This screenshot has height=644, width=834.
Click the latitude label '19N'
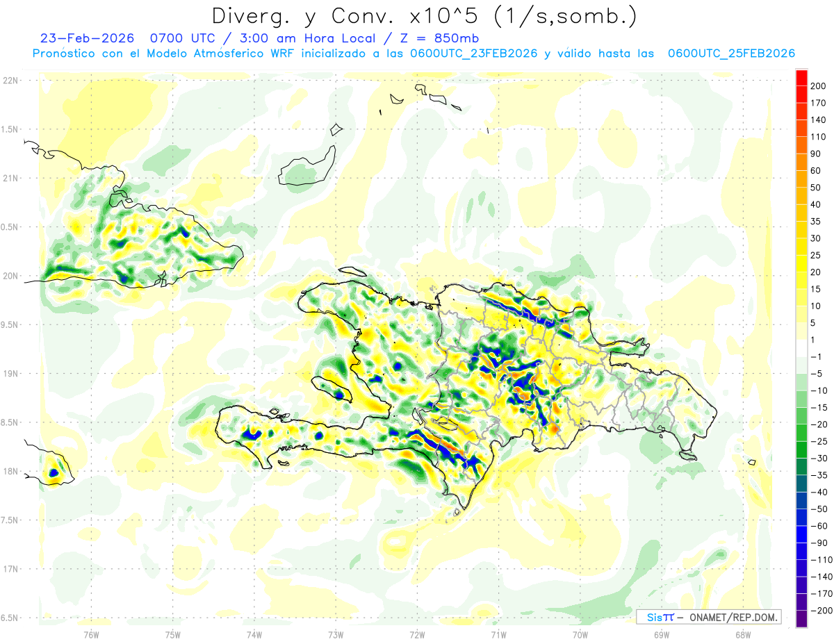[10, 374]
